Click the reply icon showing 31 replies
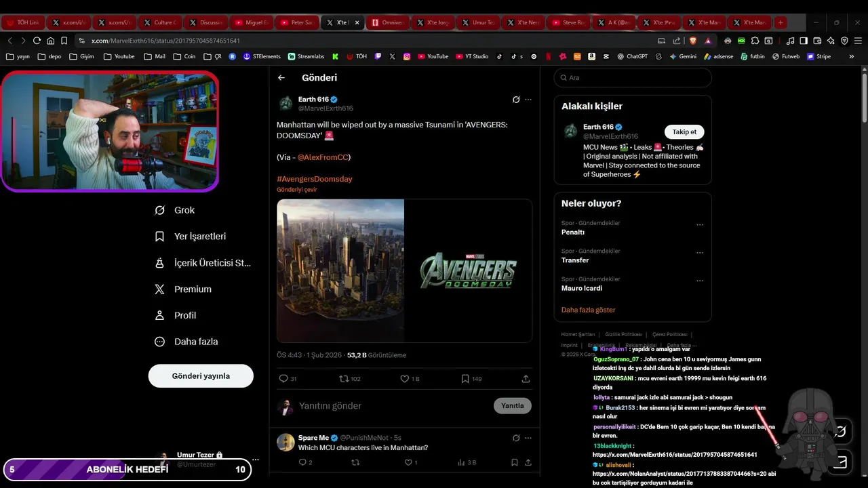This screenshot has width=868, height=488. click(288, 379)
